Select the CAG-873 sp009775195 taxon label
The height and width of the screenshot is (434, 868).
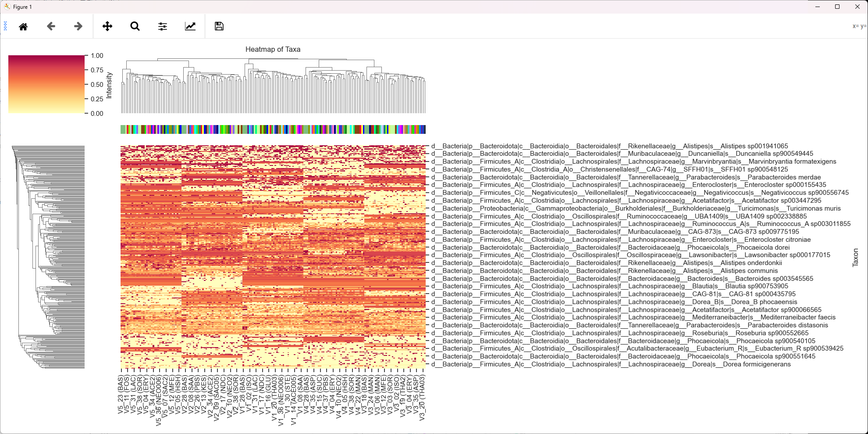(x=615, y=232)
